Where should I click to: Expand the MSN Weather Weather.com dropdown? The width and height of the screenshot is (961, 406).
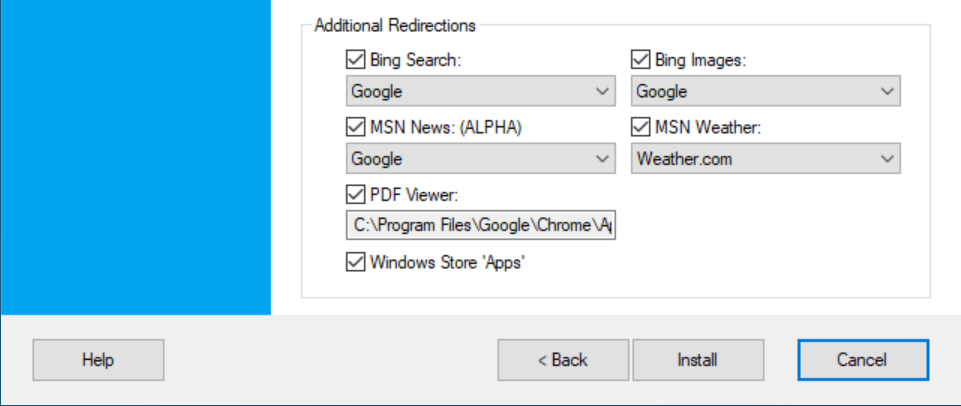pyautogui.click(x=765, y=159)
